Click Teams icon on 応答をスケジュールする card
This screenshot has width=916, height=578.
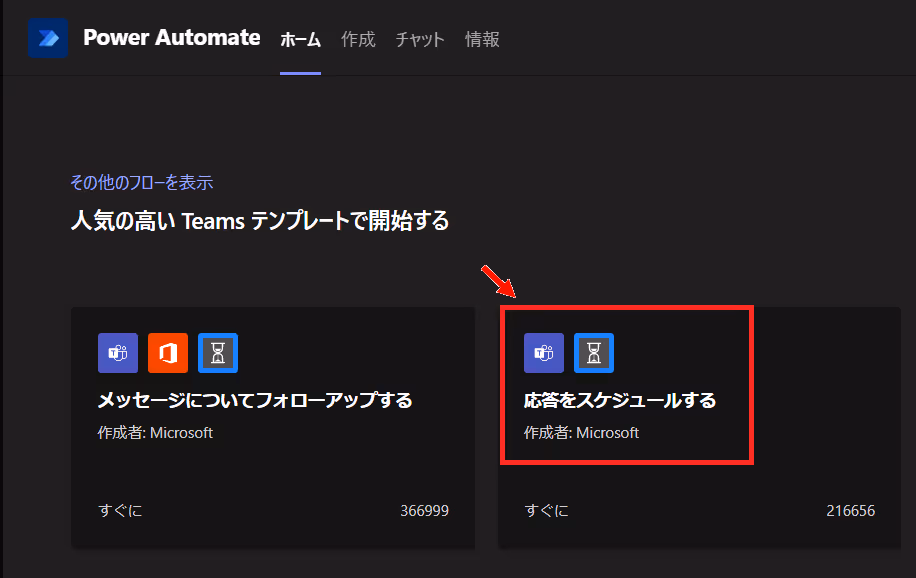pyautogui.click(x=544, y=353)
